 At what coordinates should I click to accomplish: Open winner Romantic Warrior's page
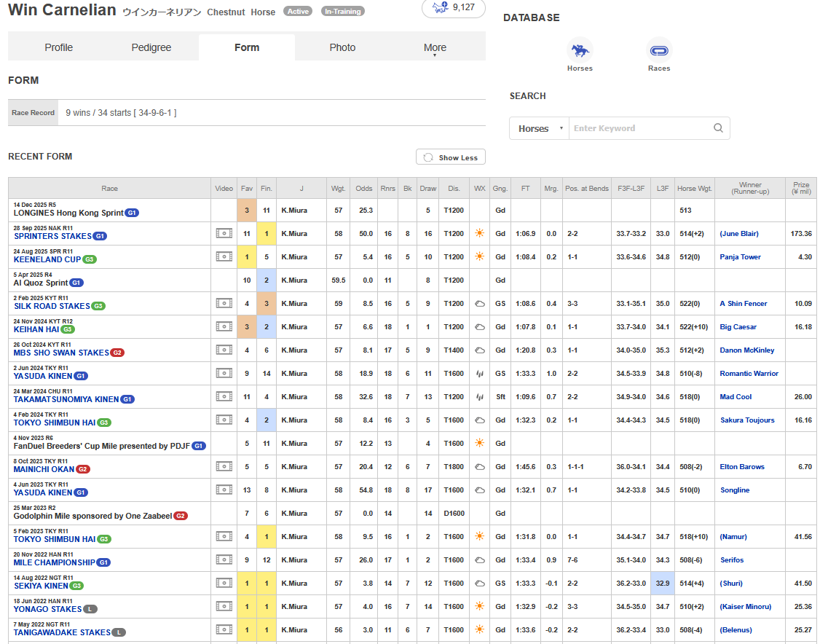[749, 374]
